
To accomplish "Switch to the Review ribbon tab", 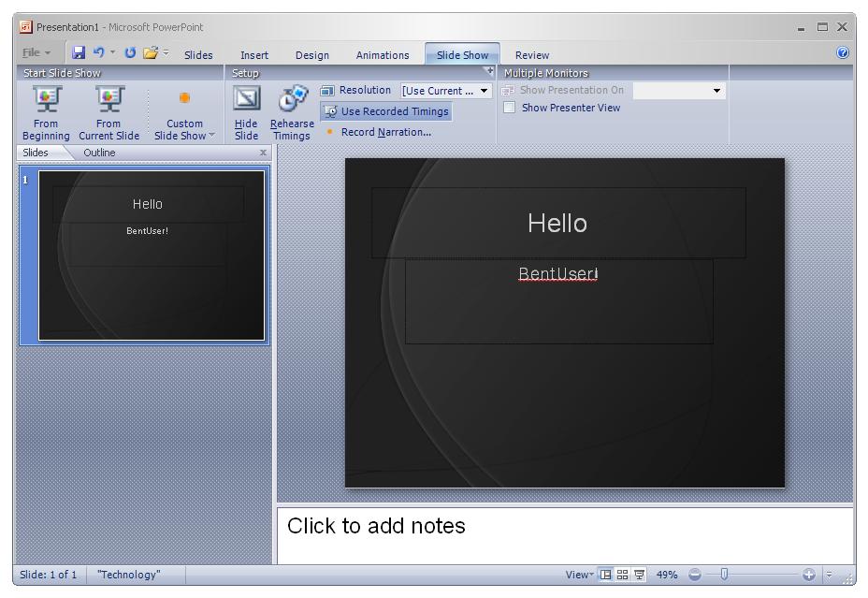I will click(x=532, y=55).
